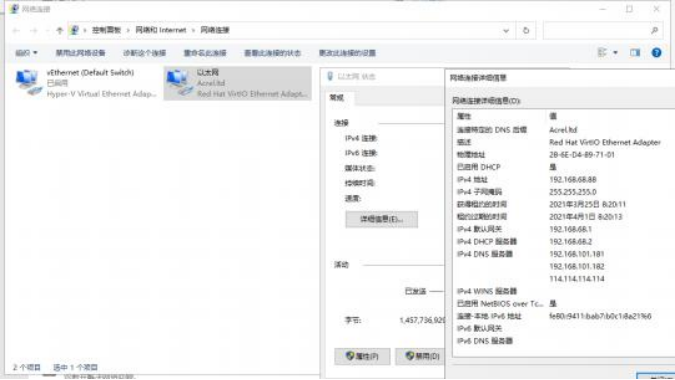Click the 属性(P) button
The height and width of the screenshot is (380, 675).
(x=362, y=356)
